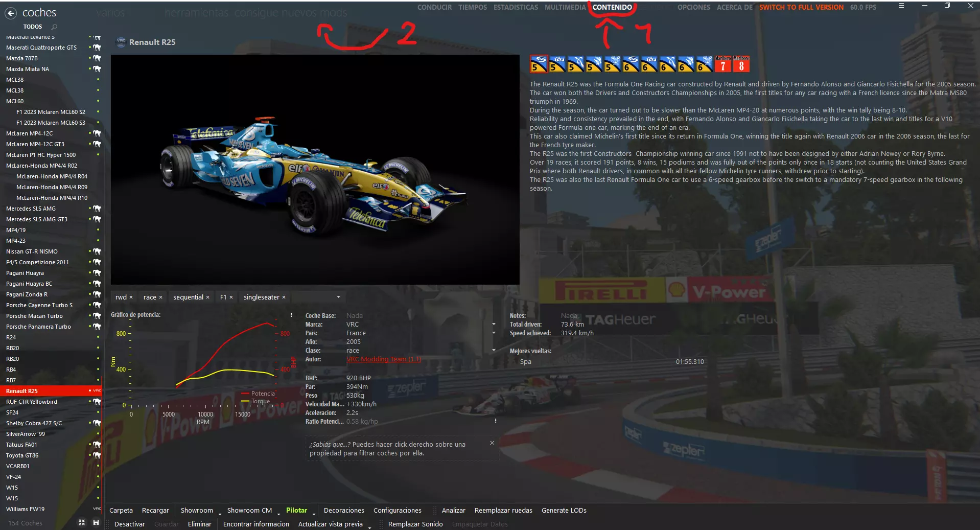Choose the Marlboro 7 skin icon
The height and width of the screenshot is (530, 980).
(x=723, y=64)
